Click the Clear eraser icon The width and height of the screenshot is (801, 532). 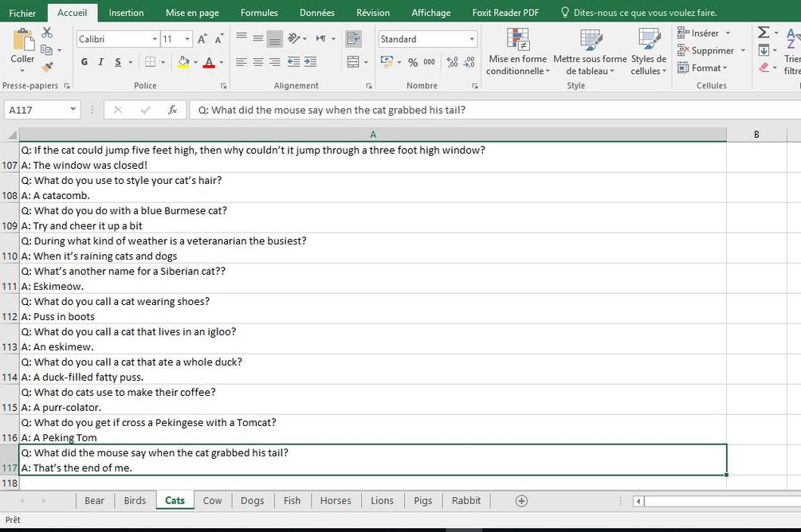point(764,68)
